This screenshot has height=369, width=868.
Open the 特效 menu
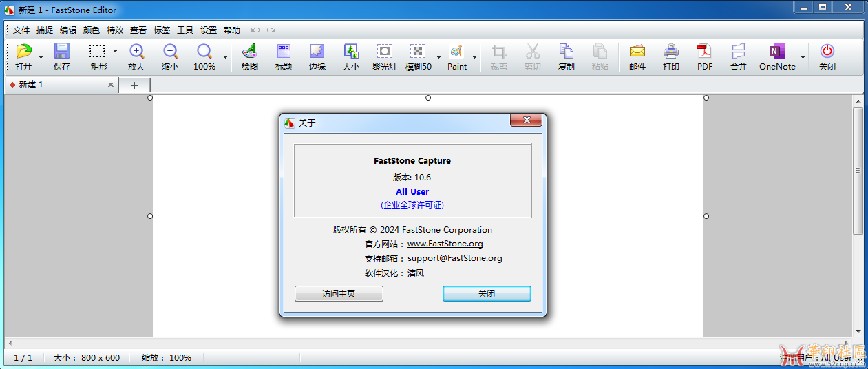click(115, 30)
